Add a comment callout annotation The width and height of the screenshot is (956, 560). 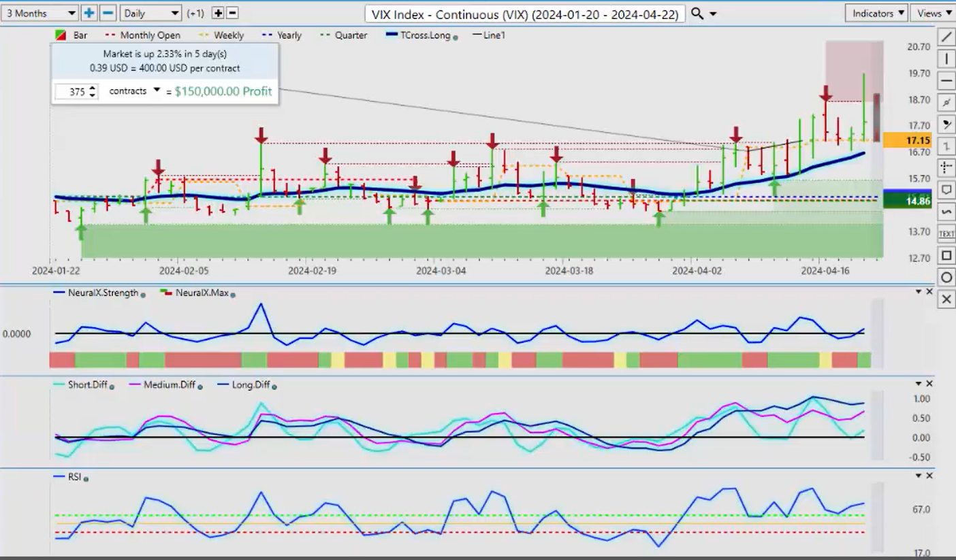click(946, 189)
